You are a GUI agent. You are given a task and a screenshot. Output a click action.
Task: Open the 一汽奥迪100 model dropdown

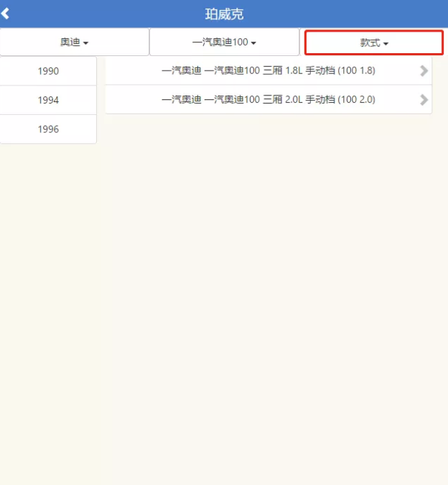224,42
